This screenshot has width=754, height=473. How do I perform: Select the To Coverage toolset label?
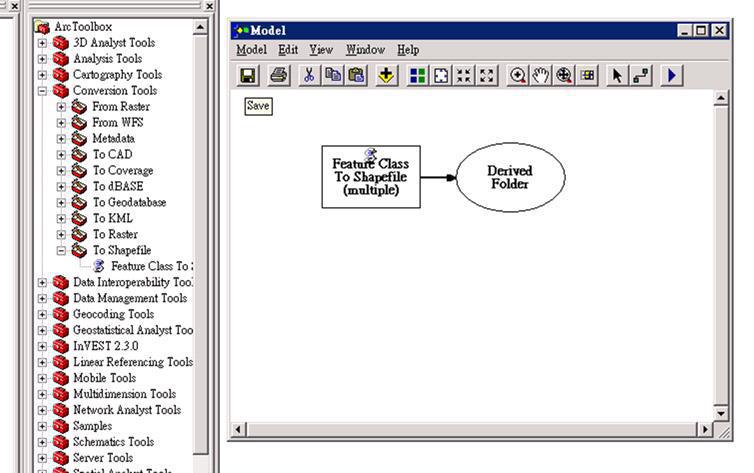(x=123, y=170)
